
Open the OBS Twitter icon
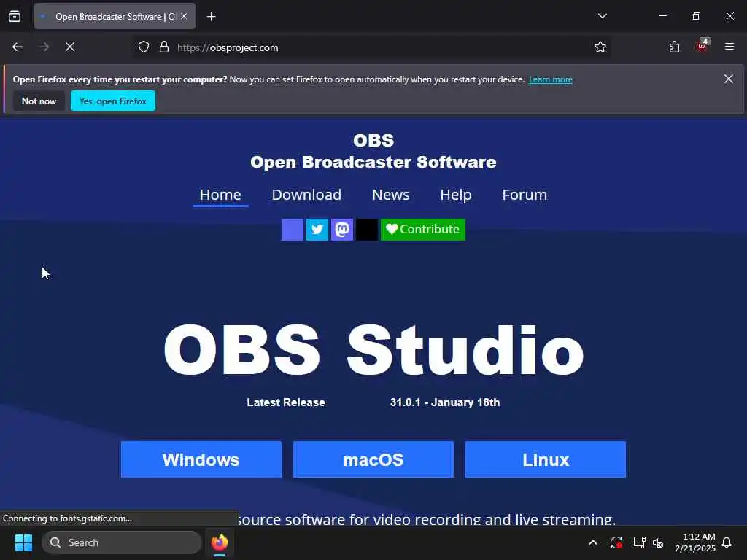(317, 230)
